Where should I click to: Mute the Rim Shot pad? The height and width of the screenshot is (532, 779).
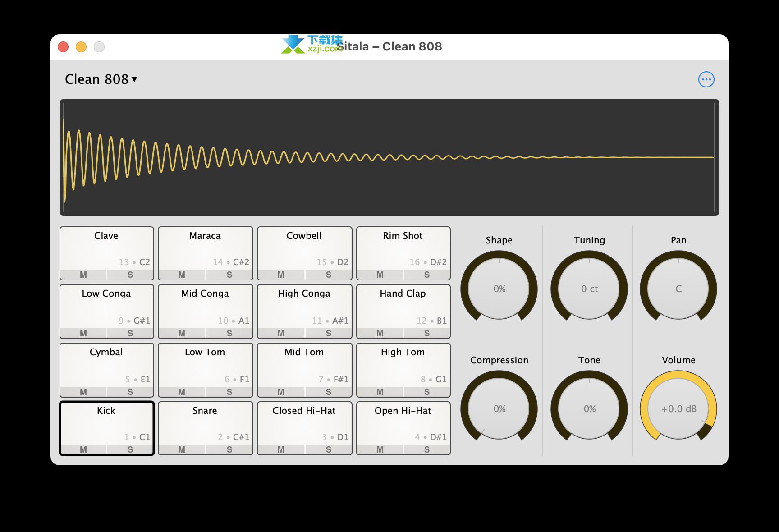click(380, 275)
